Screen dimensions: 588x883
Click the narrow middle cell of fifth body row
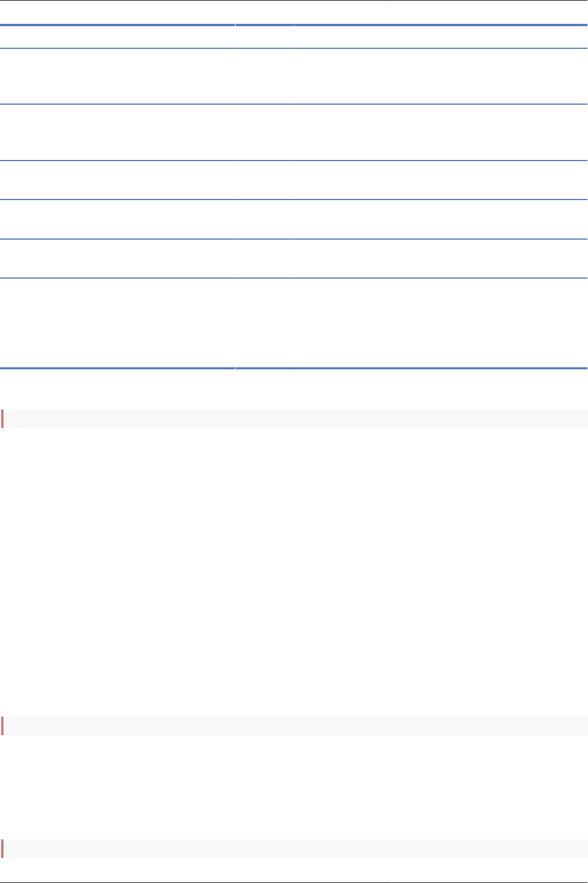(x=265, y=258)
